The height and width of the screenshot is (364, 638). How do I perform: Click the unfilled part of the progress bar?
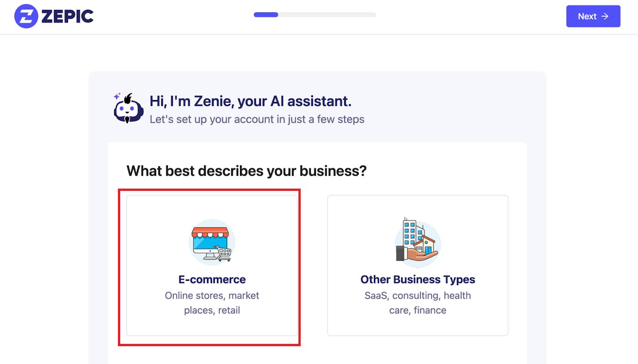point(327,15)
